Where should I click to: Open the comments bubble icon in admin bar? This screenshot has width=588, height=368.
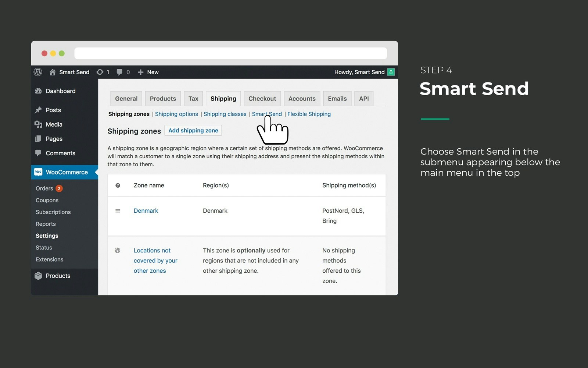pos(119,72)
